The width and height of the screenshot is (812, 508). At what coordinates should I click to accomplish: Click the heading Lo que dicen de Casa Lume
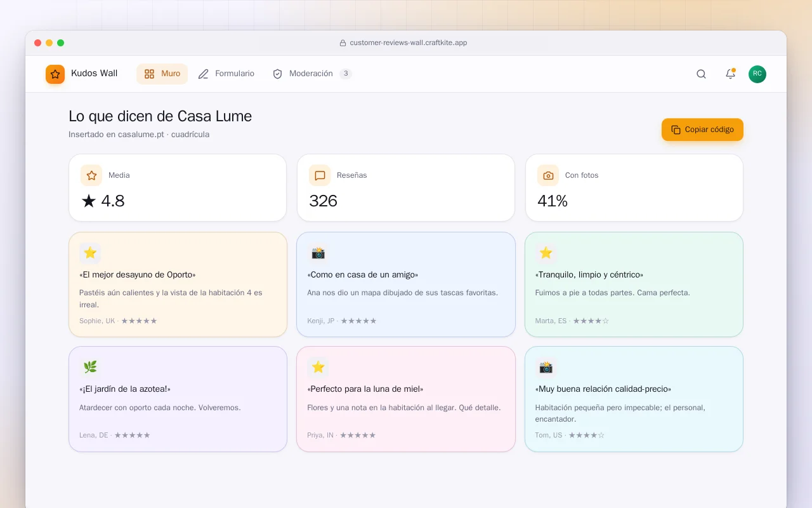[160, 116]
